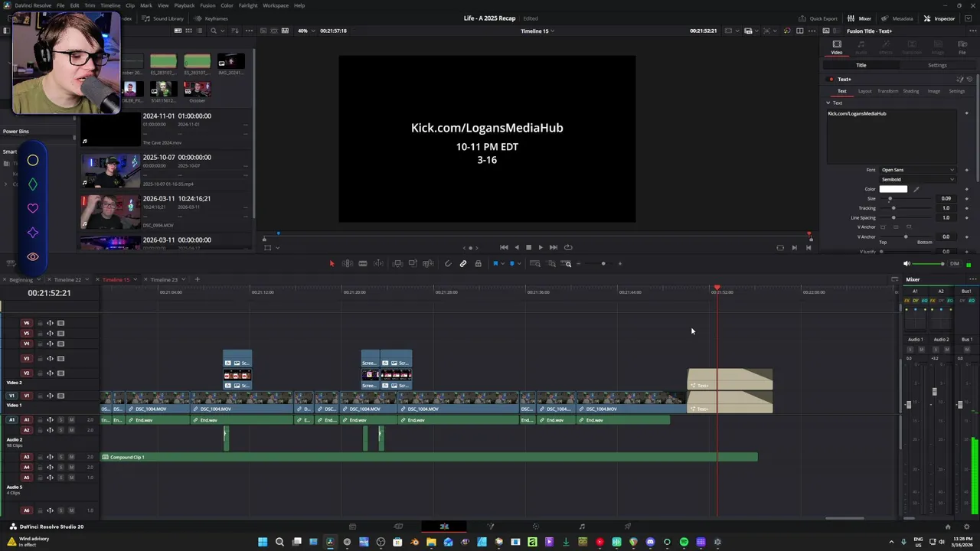Toggle the timeline linked selection chain icon
Screen dimensions: 980x551
tap(463, 263)
